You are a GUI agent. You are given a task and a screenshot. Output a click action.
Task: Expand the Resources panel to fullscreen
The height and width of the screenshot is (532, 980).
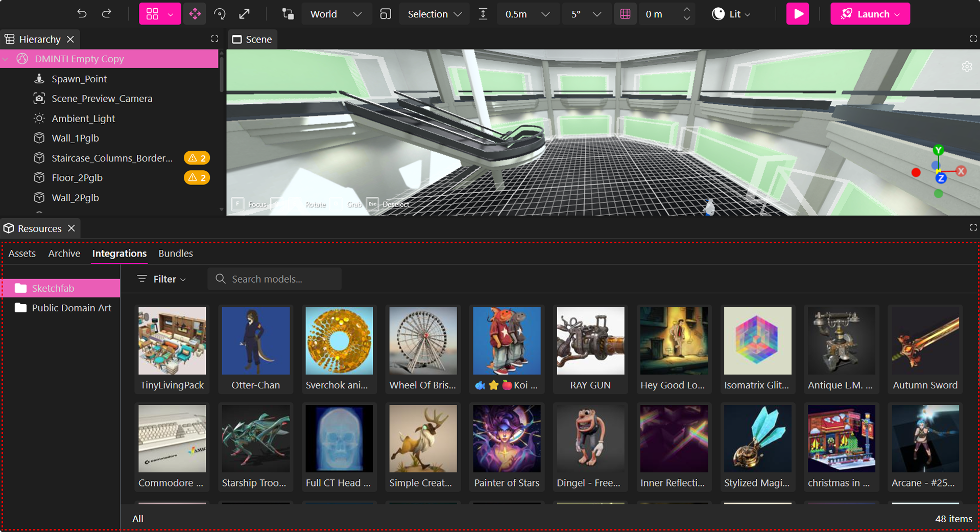pos(972,228)
